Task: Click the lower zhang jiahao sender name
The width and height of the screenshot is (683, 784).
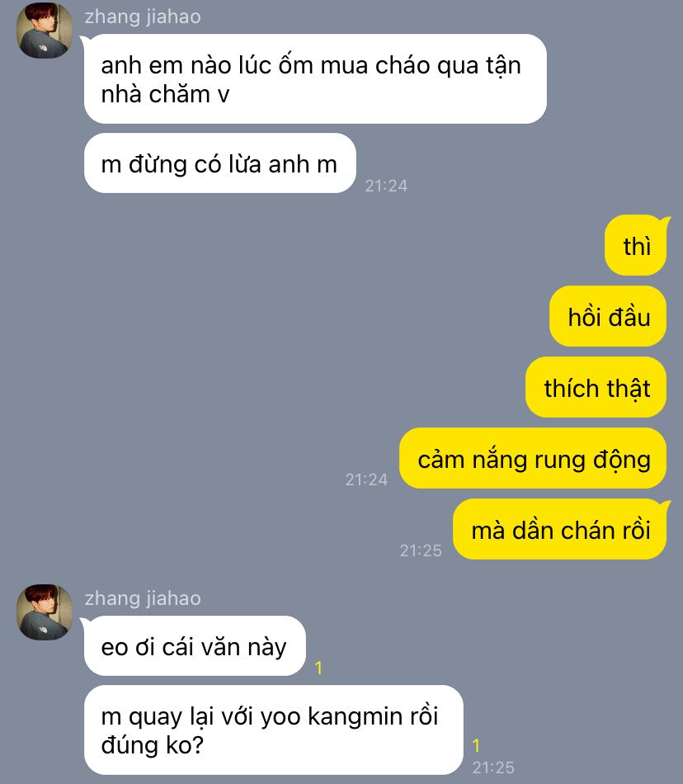Action: [x=143, y=598]
